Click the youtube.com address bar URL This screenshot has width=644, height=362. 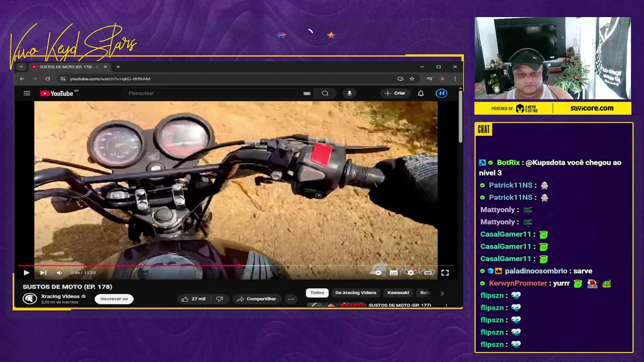point(110,79)
